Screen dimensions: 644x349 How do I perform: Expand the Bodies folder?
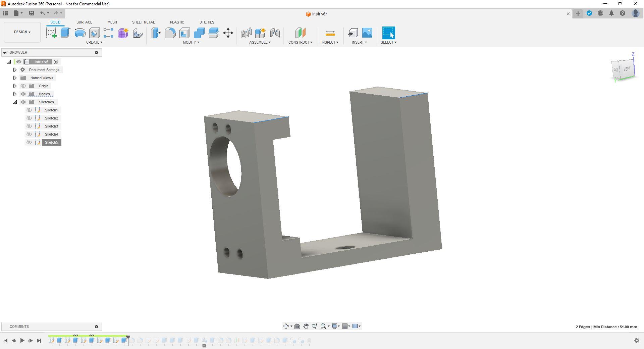15,94
